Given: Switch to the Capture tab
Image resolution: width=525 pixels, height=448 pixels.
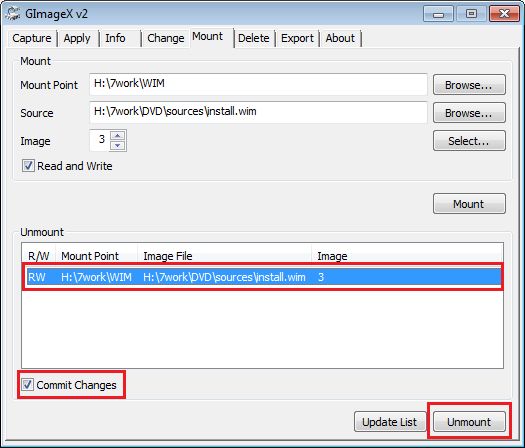Looking at the screenshot, I should tap(32, 38).
